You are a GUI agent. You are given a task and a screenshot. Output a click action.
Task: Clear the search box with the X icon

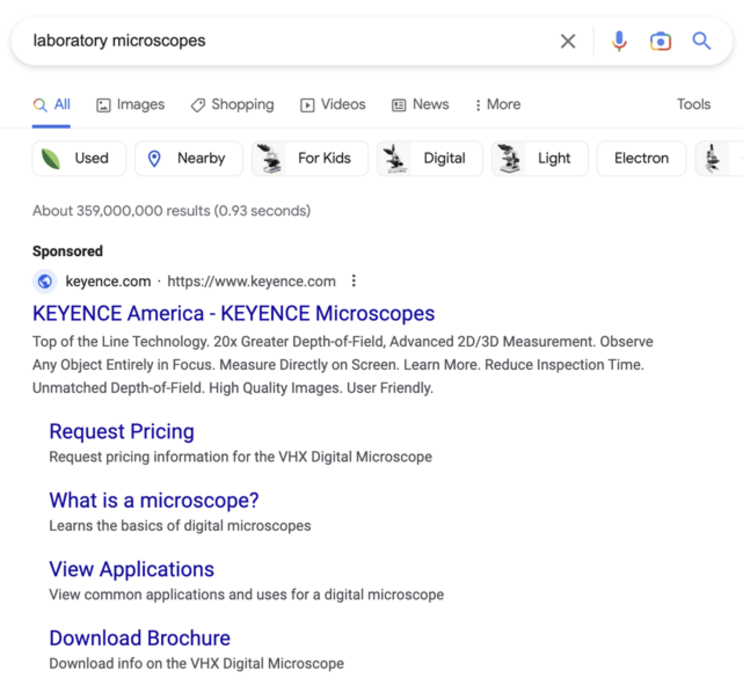click(568, 41)
